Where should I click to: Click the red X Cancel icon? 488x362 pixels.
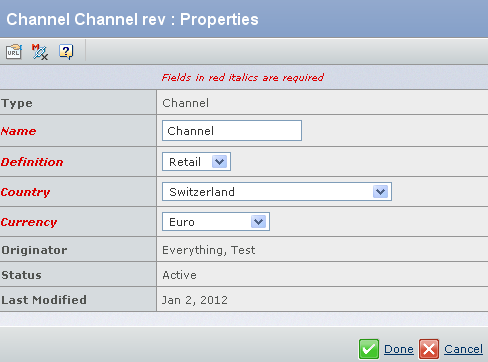(429, 349)
